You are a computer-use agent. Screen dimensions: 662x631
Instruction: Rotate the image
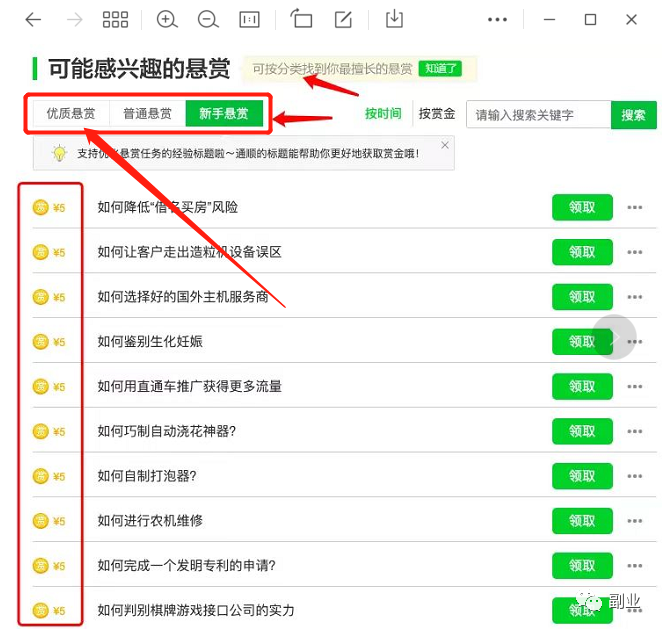(x=301, y=20)
